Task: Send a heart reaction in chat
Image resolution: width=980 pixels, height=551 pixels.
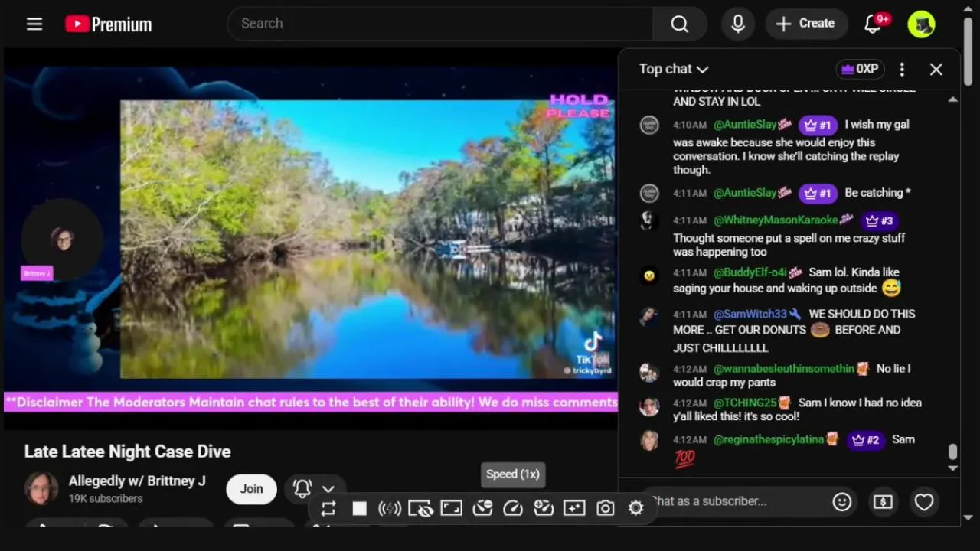Action: pyautogui.click(x=924, y=502)
